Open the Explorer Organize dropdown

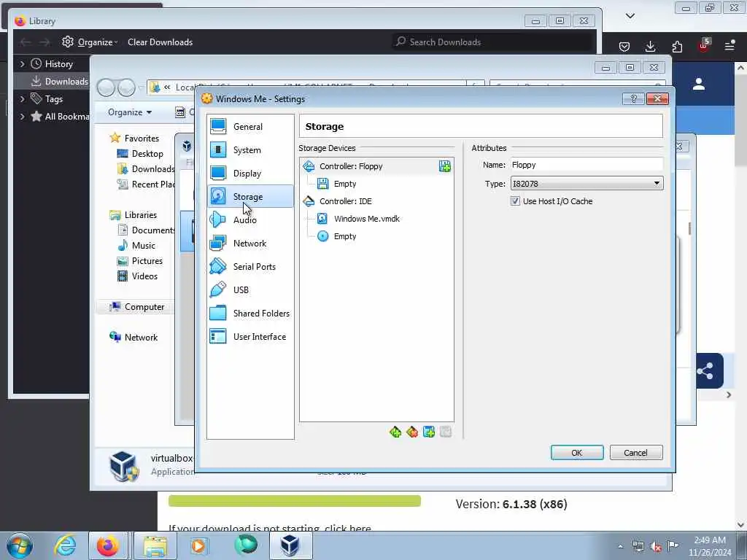point(130,112)
